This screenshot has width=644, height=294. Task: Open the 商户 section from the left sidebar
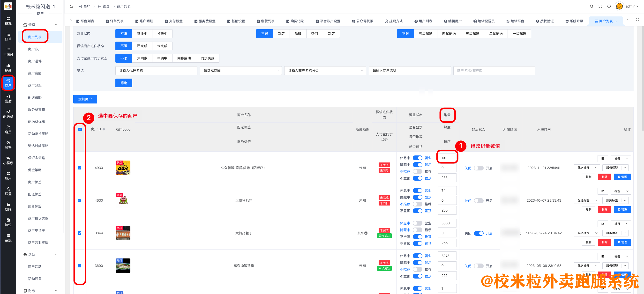click(x=8, y=83)
